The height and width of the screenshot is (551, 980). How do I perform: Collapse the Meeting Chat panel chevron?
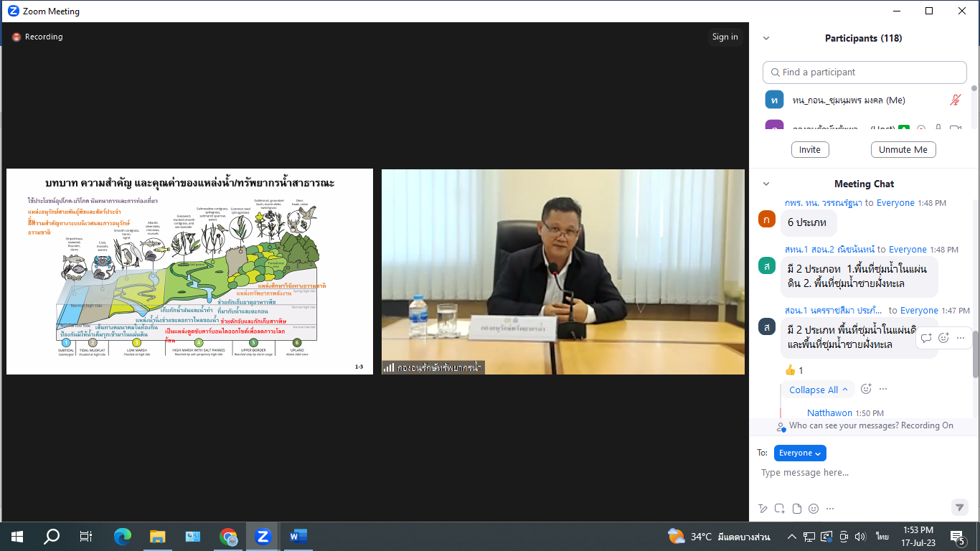(x=766, y=184)
